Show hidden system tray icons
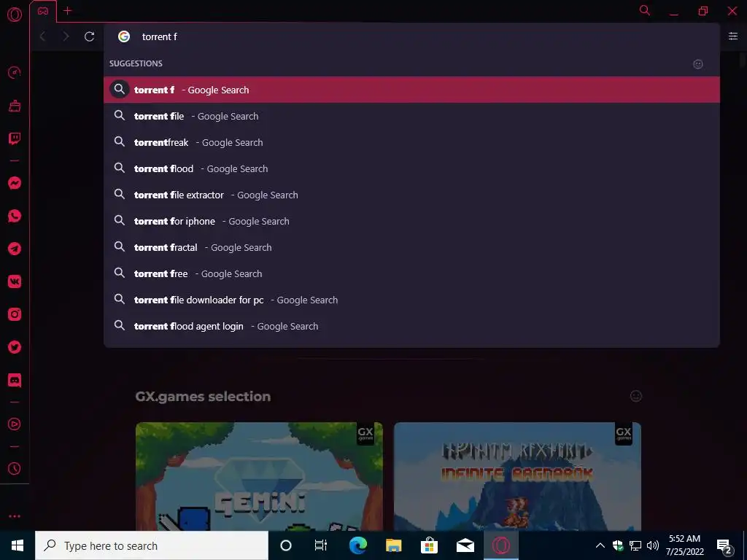 [x=600, y=545]
